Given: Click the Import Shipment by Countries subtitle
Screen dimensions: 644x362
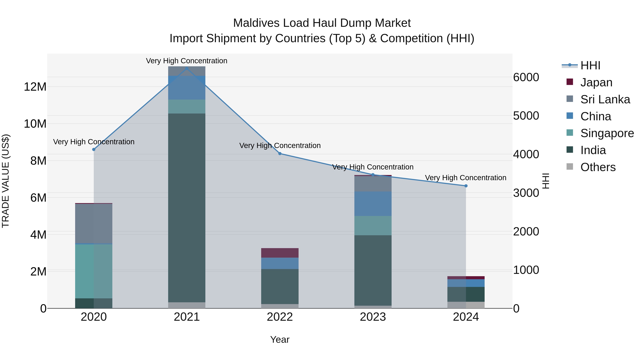Looking at the screenshot, I should coord(322,38).
